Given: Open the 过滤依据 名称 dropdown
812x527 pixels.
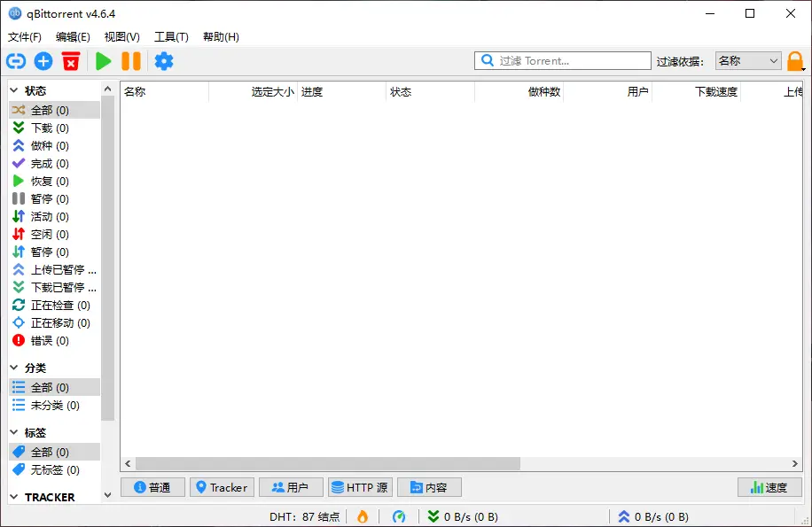Looking at the screenshot, I should 748,61.
